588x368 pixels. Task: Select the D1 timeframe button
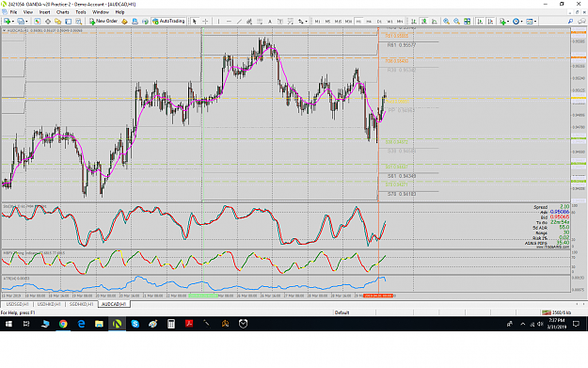point(379,22)
